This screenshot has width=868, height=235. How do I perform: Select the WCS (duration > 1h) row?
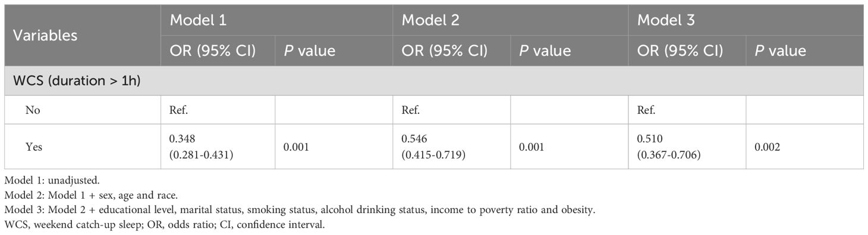[x=433, y=81]
